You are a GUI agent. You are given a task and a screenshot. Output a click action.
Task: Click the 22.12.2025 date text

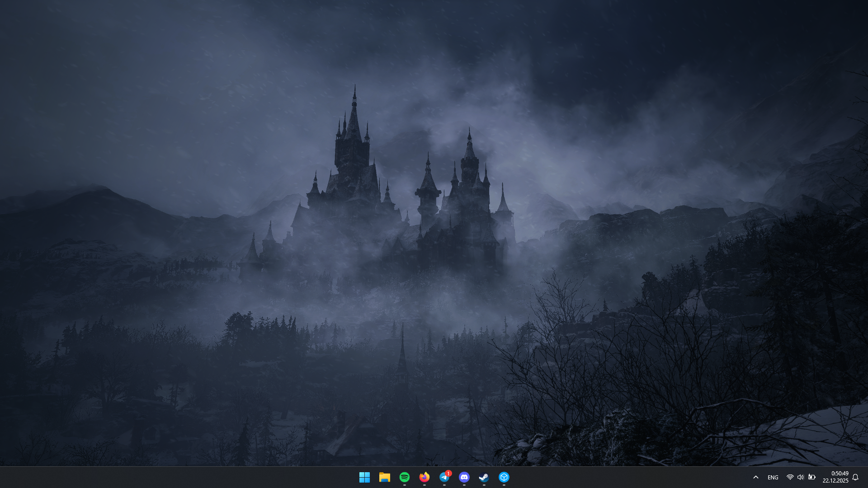click(835, 481)
